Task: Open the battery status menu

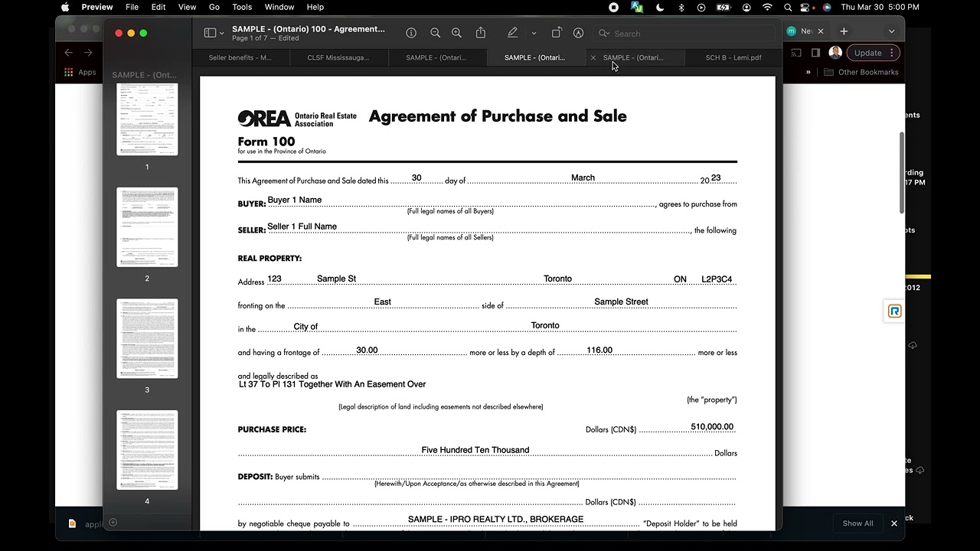Action: coord(724,7)
